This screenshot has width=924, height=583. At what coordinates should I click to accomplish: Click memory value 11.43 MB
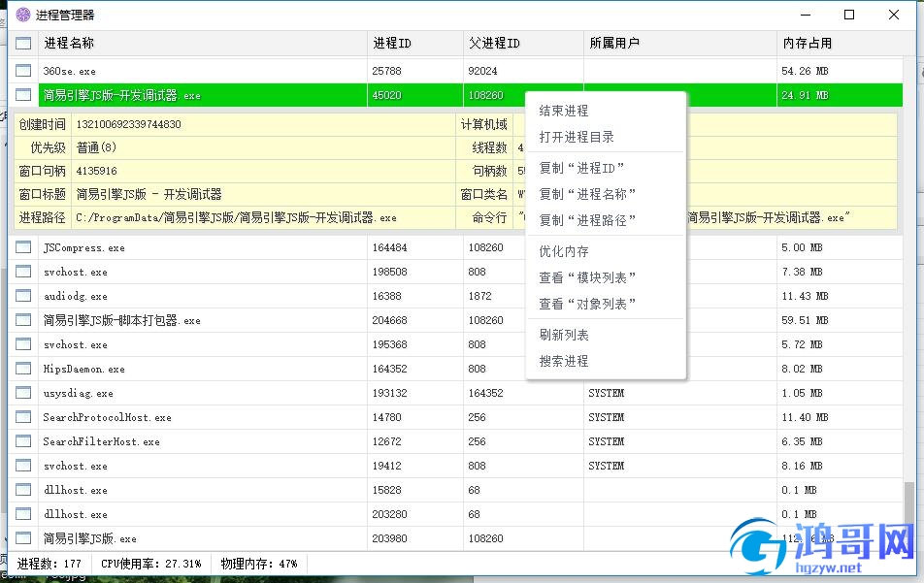tap(805, 296)
